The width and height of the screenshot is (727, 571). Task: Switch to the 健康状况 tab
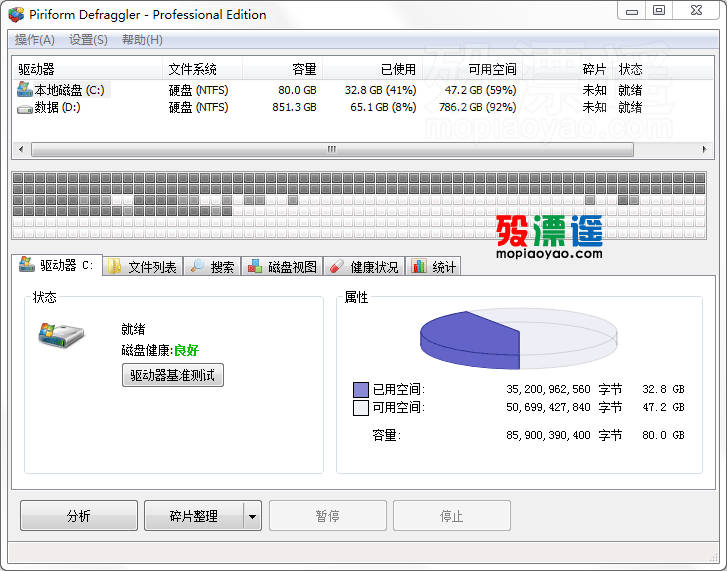point(364,266)
